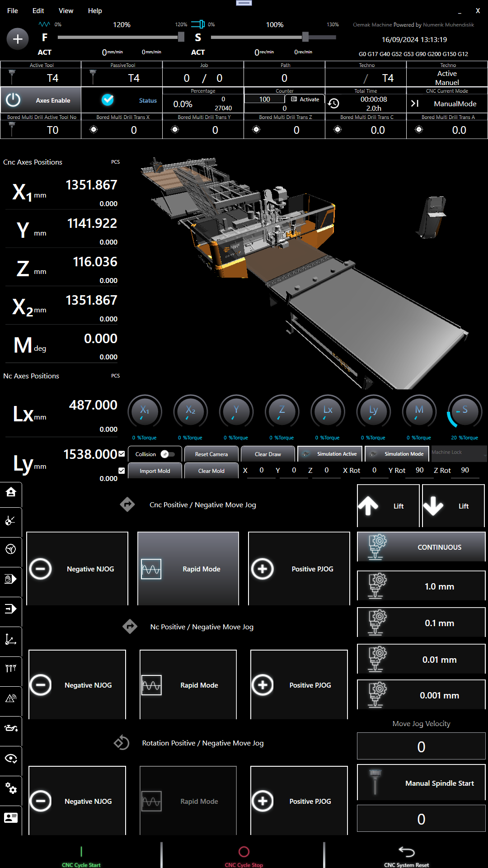Toggle the checkbox beside the Collision row
The width and height of the screenshot is (488, 868).
[122, 454]
